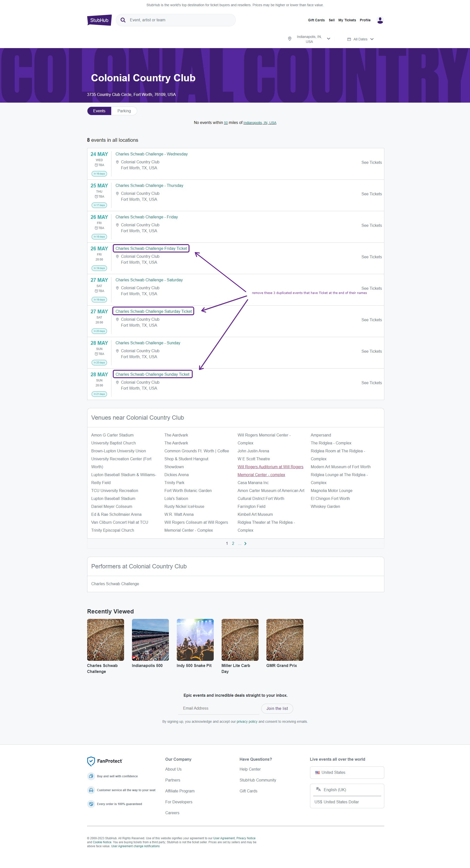
Task: Open the User Agreement link
Action: pos(224,838)
